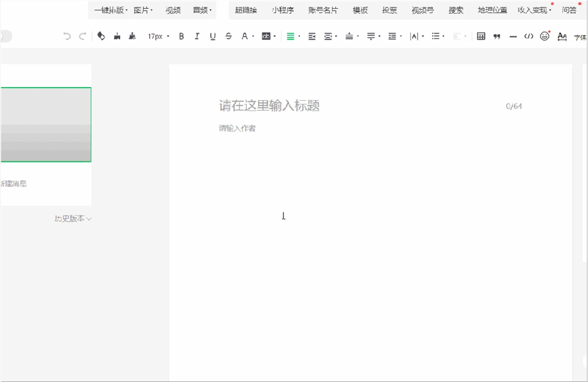Click the title input field
Viewport: 588px width, 382px height.
268,105
